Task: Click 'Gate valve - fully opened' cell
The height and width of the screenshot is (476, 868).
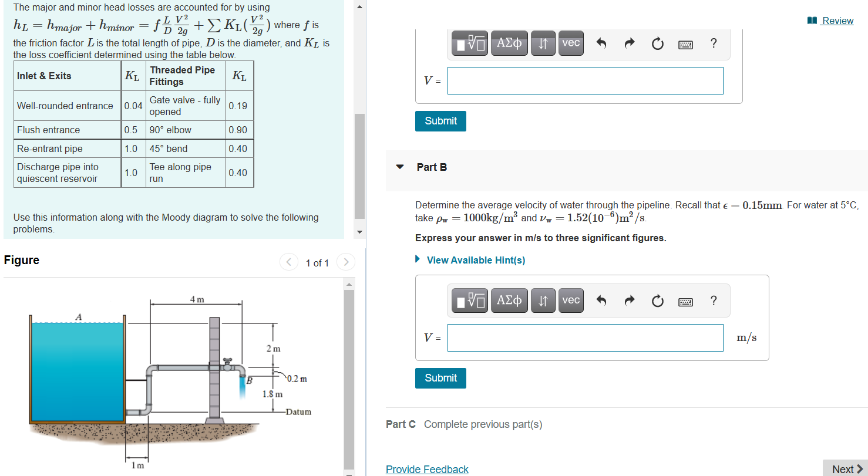Action: [186, 106]
